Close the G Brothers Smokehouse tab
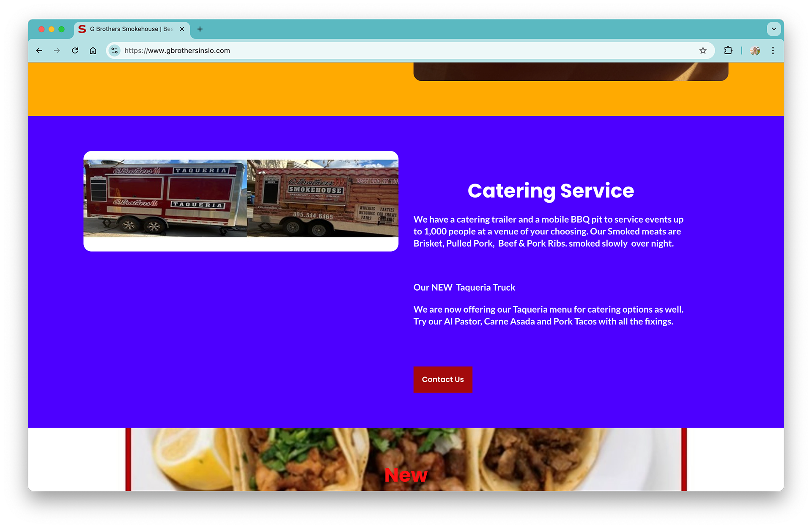The height and width of the screenshot is (528, 812). tap(182, 29)
